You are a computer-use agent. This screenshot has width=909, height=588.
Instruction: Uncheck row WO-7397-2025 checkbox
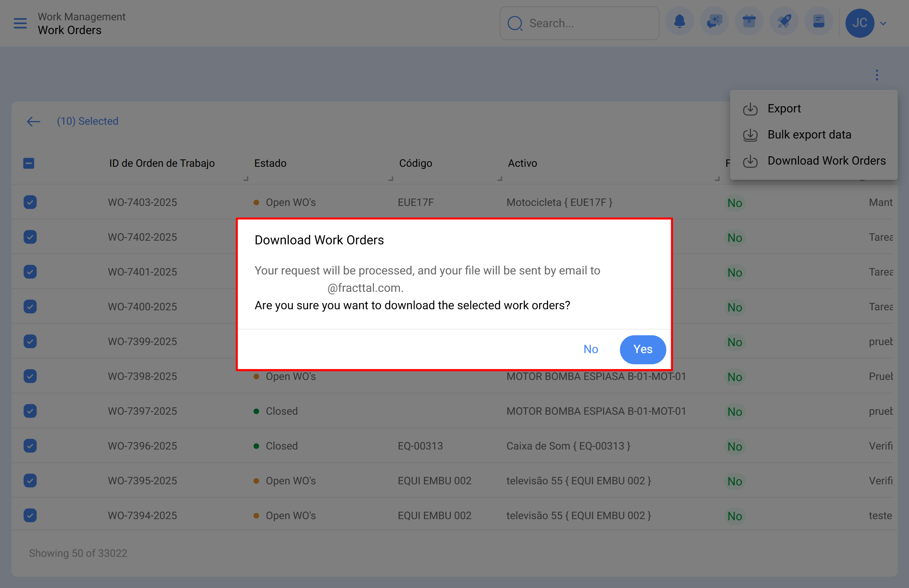pos(30,411)
